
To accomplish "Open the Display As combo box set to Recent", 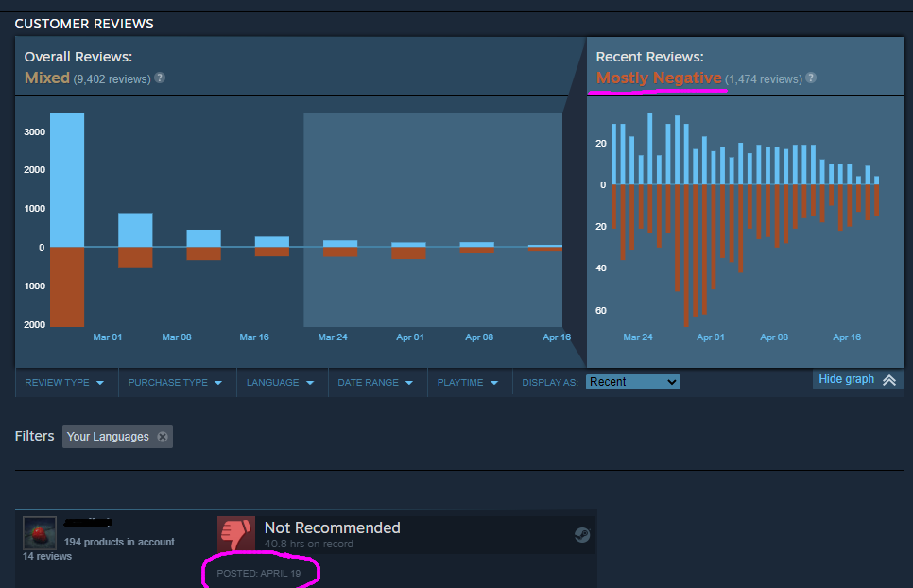I will point(632,382).
